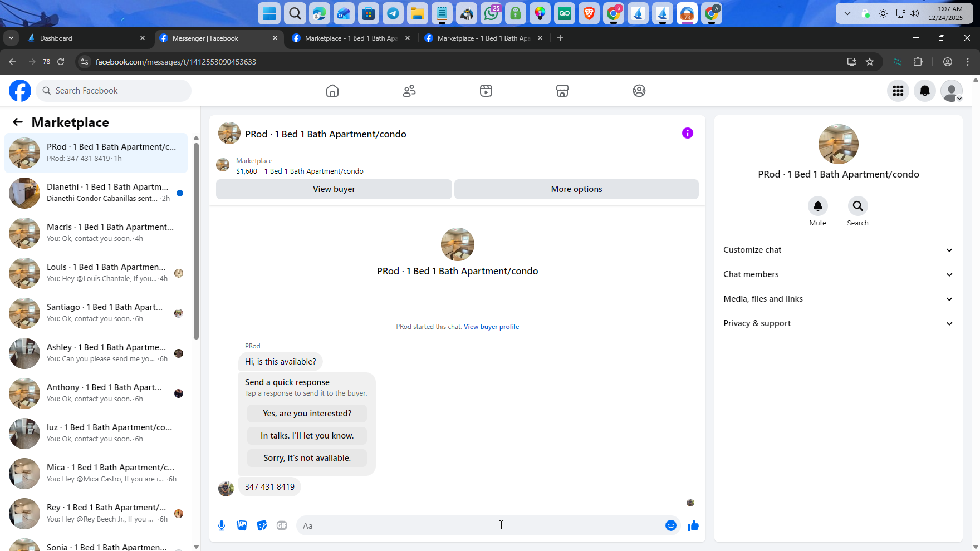Image resolution: width=980 pixels, height=551 pixels.
Task: Open the purple conversation info icon
Action: coord(688,133)
